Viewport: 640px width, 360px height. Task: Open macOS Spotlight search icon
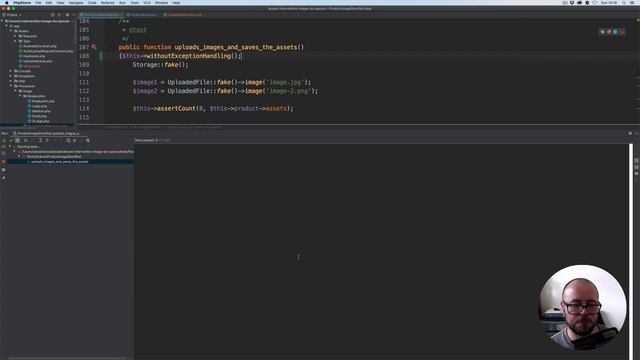(x=624, y=2)
